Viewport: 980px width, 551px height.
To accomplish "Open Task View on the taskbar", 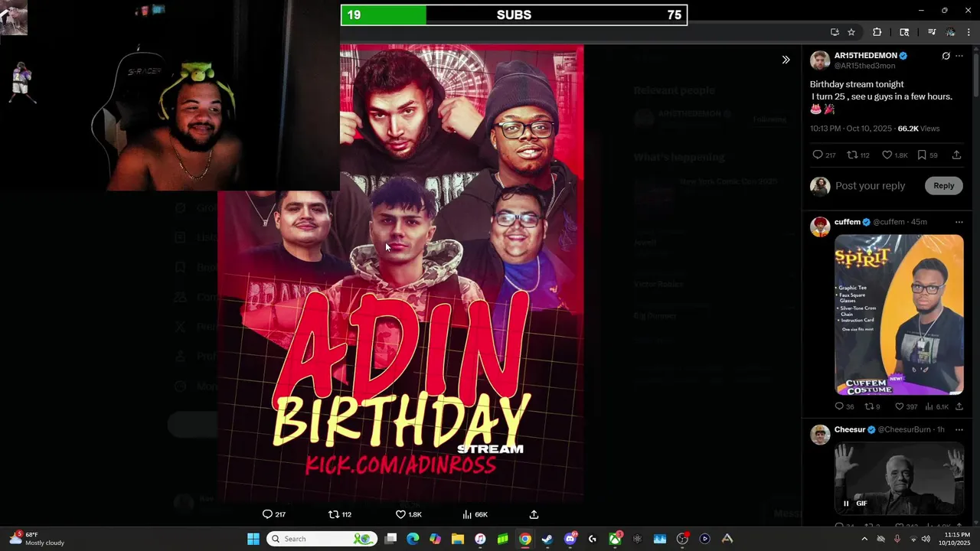I will tap(390, 539).
